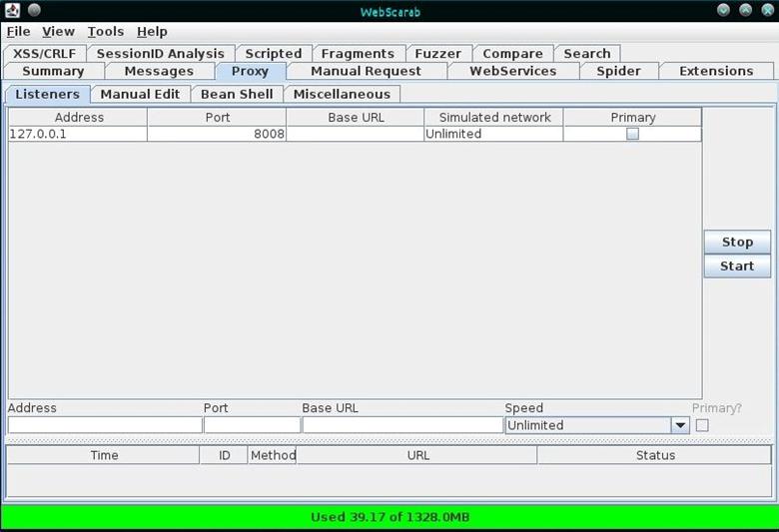Click the WebScarab app icon in title bar
The image size is (779, 532).
pos(12,10)
